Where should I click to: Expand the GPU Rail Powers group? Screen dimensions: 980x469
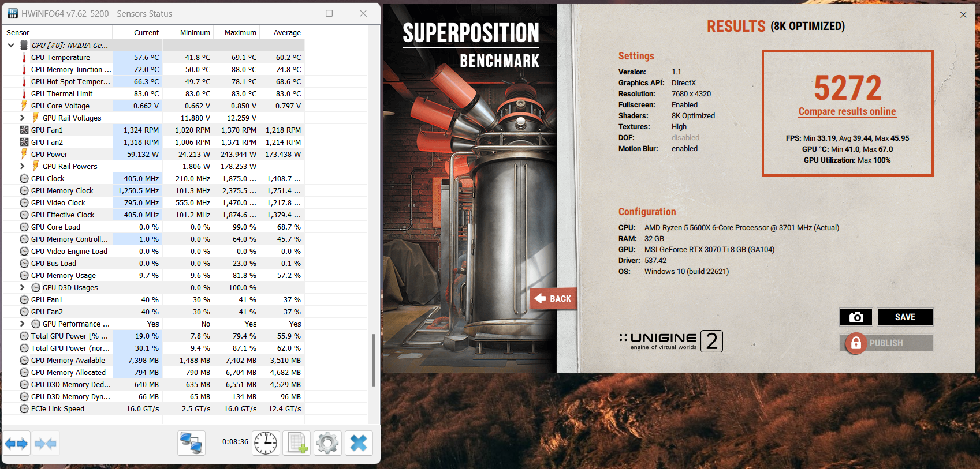click(23, 166)
